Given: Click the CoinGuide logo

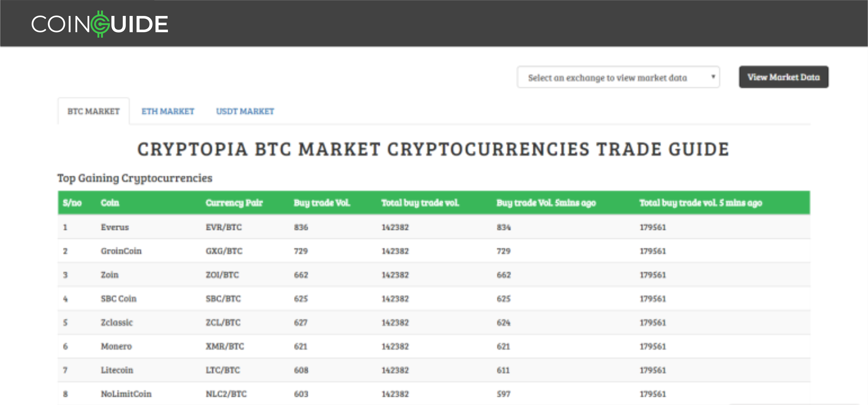Looking at the screenshot, I should point(100,24).
